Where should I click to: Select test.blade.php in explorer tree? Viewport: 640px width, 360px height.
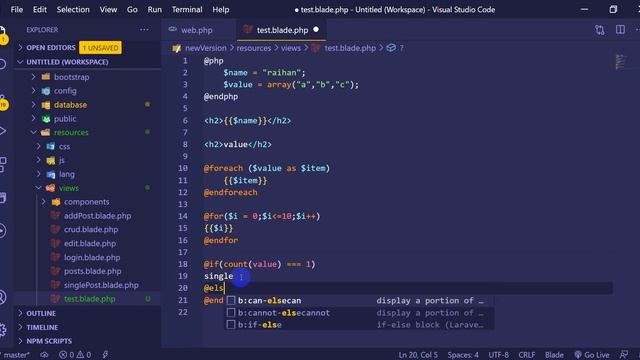89,299
